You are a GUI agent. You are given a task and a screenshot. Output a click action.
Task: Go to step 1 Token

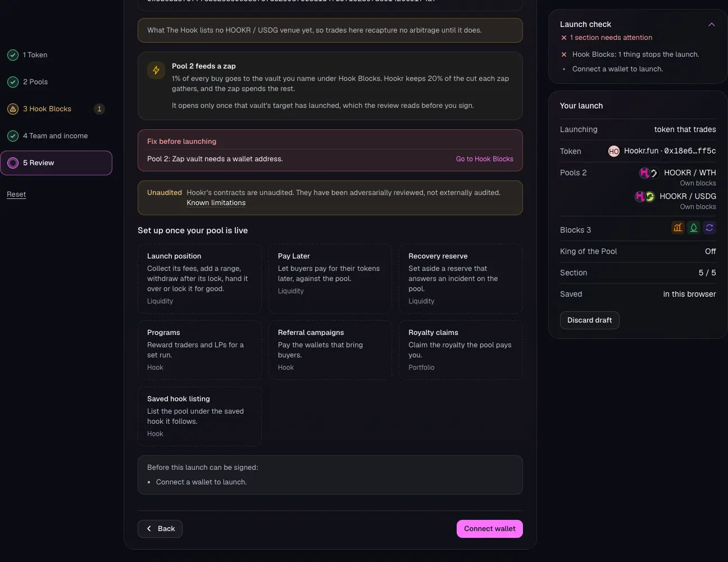point(56,55)
